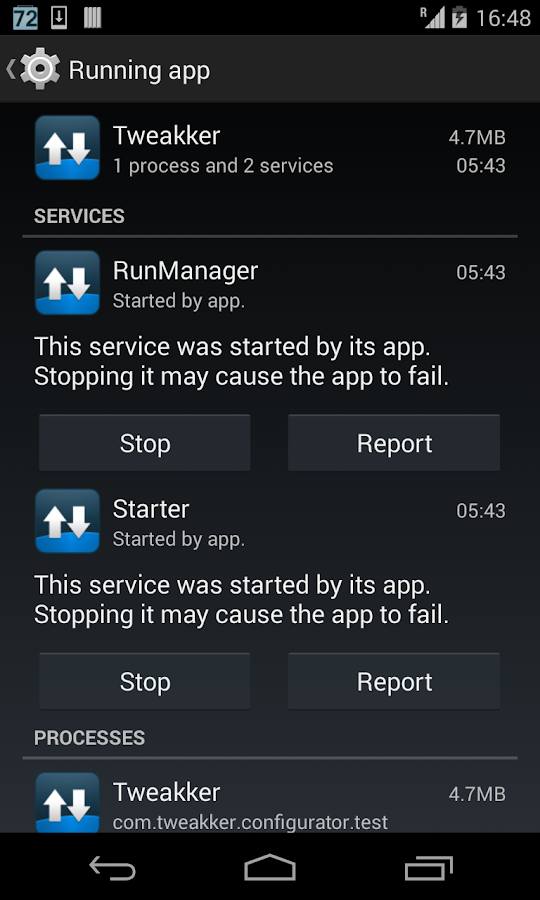Viewport: 540px width, 900px height.
Task: Tap the 'Tweakker' name under Processes
Action: click(166, 793)
